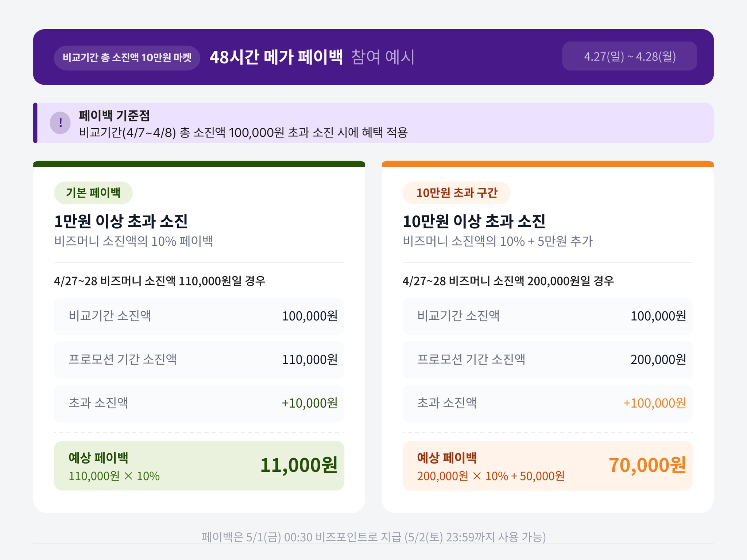Click the left card 비교기간 소진액 row
Viewport: 747px width, 560px height.
pyautogui.click(x=199, y=316)
